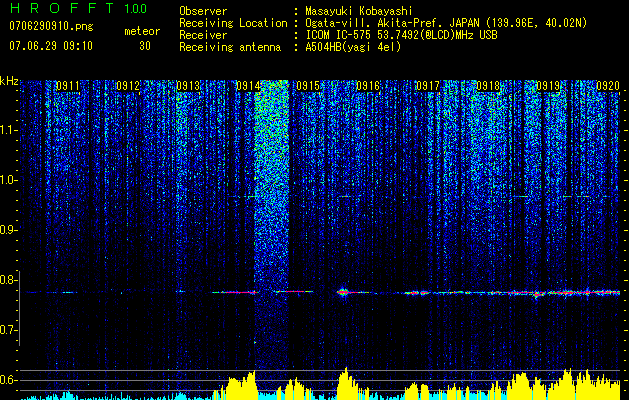Click the 0911 time marker

tap(68, 86)
